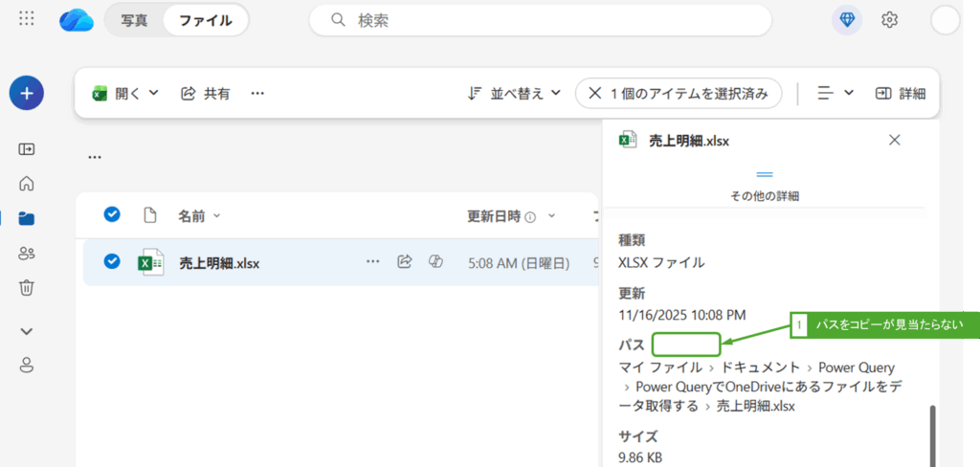This screenshot has width=980, height=467.
Task: Click the blue plus create-new button
Action: 27,93
